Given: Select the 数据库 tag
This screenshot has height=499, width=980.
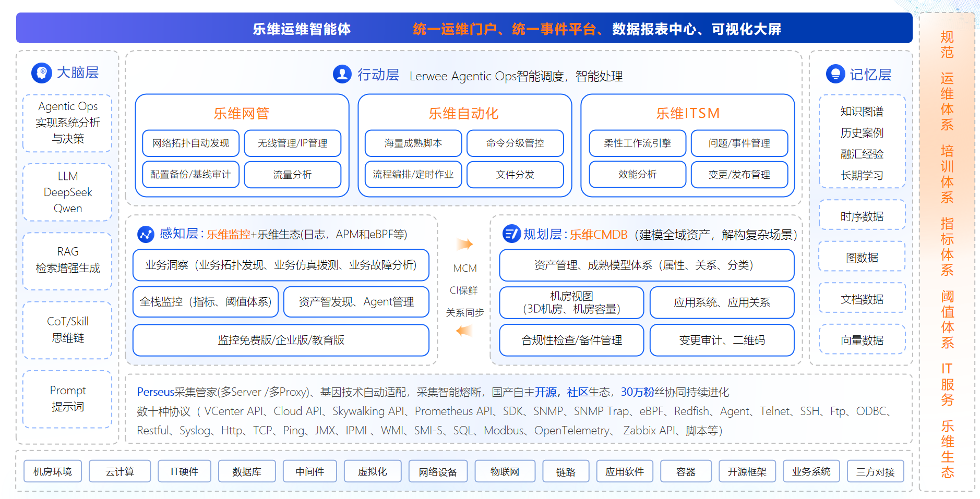Looking at the screenshot, I should 247,471.
